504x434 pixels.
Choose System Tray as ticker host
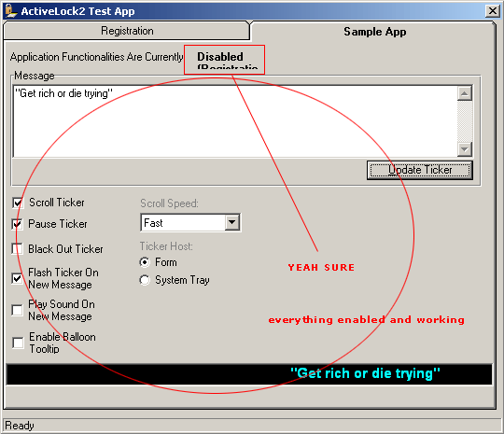pos(145,280)
